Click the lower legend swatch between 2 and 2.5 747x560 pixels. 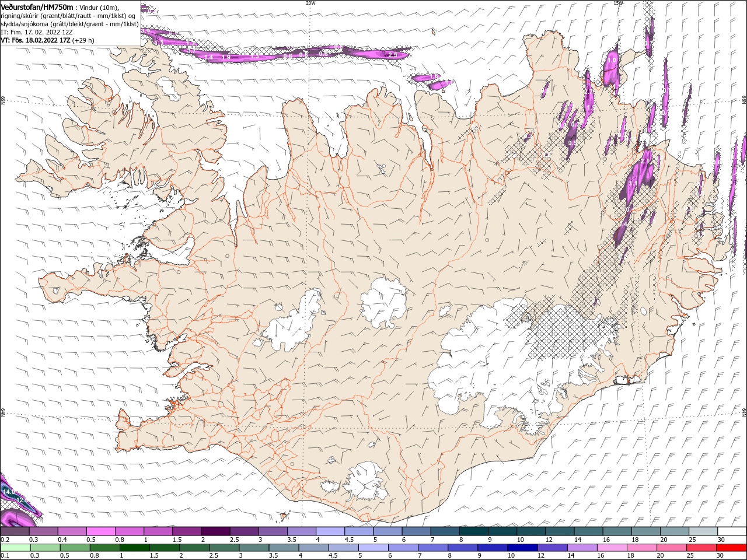coord(194,548)
